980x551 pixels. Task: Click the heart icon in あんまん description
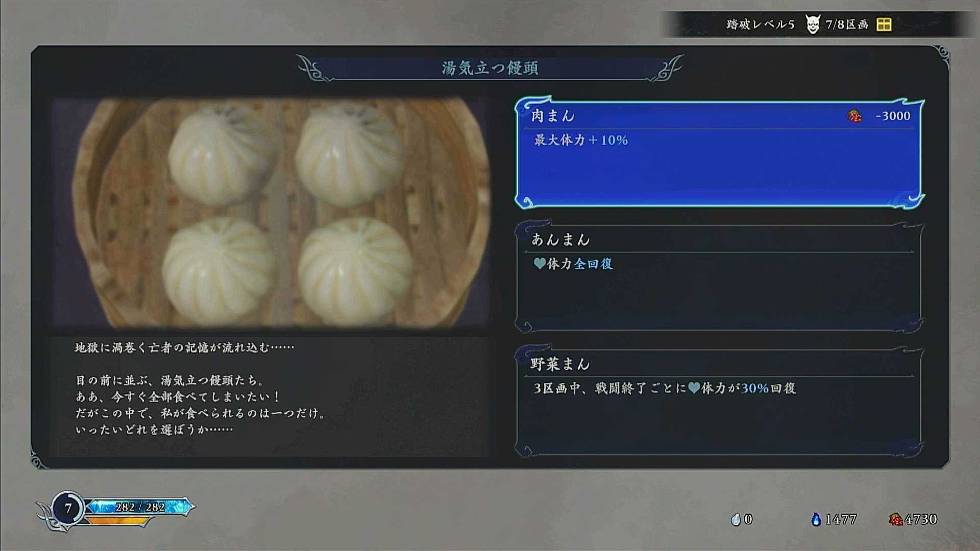tap(540, 264)
